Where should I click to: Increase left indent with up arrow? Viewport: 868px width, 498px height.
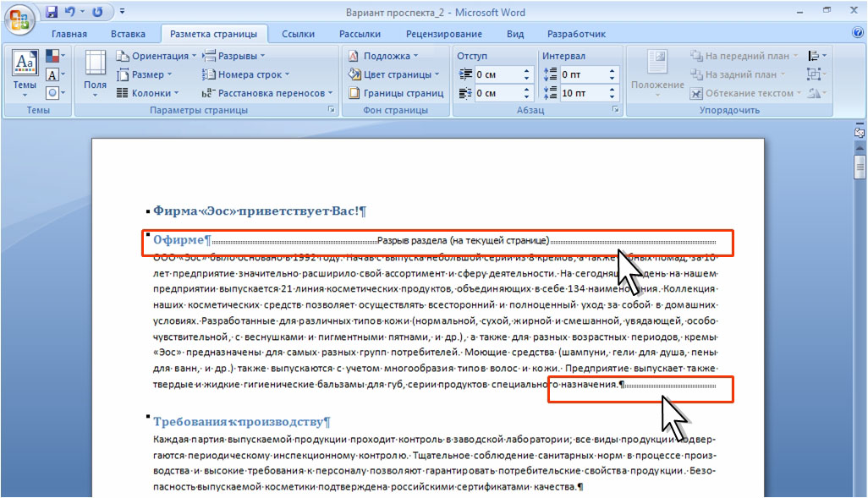click(x=526, y=71)
